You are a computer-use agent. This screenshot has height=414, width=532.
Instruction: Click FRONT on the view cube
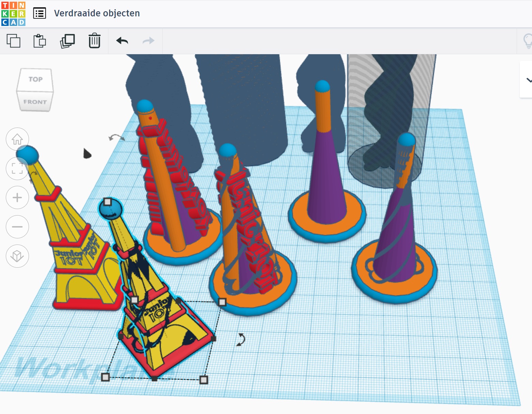pyautogui.click(x=35, y=101)
